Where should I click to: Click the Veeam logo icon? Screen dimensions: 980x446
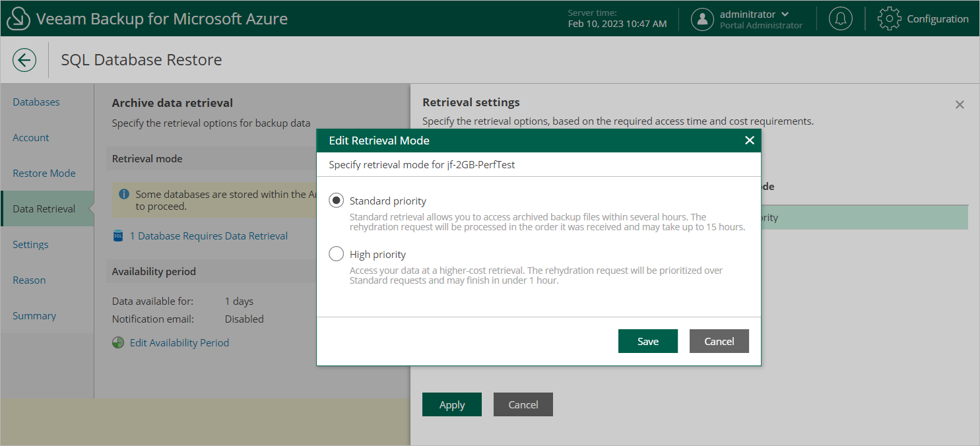click(x=18, y=19)
